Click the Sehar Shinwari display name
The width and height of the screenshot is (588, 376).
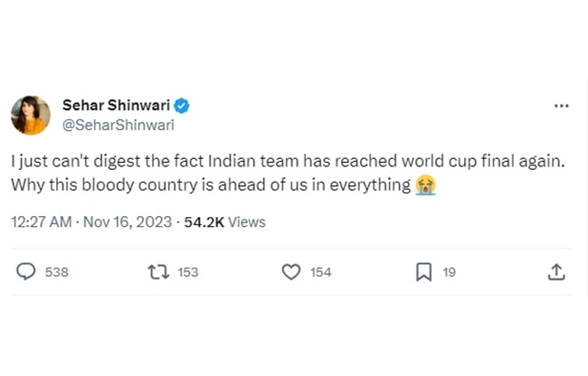(x=117, y=106)
